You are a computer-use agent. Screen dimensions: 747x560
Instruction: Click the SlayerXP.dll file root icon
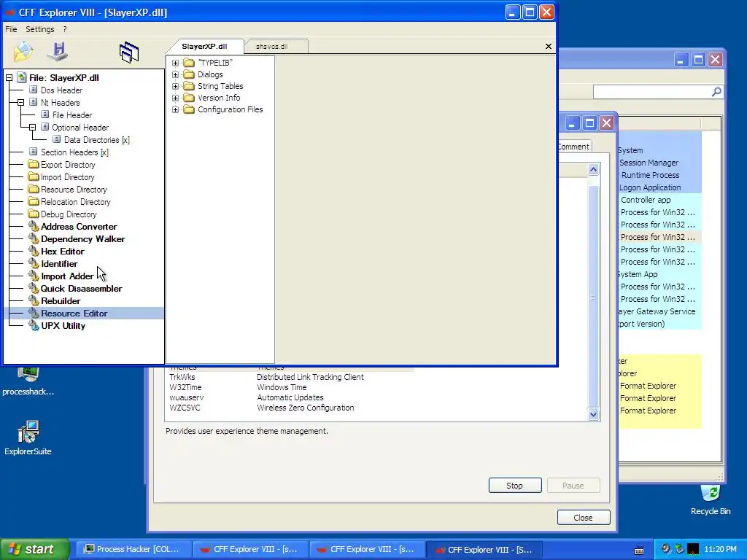point(21,77)
